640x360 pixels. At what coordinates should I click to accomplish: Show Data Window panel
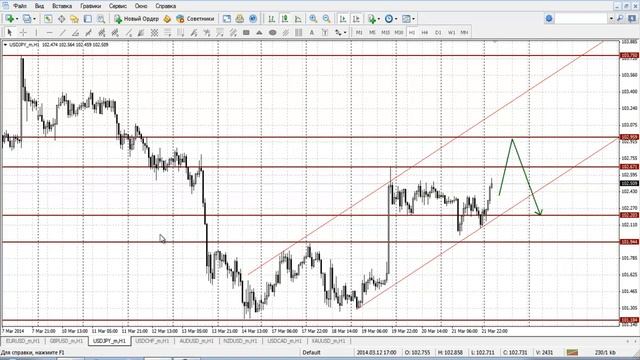pyautogui.click(x=61, y=19)
